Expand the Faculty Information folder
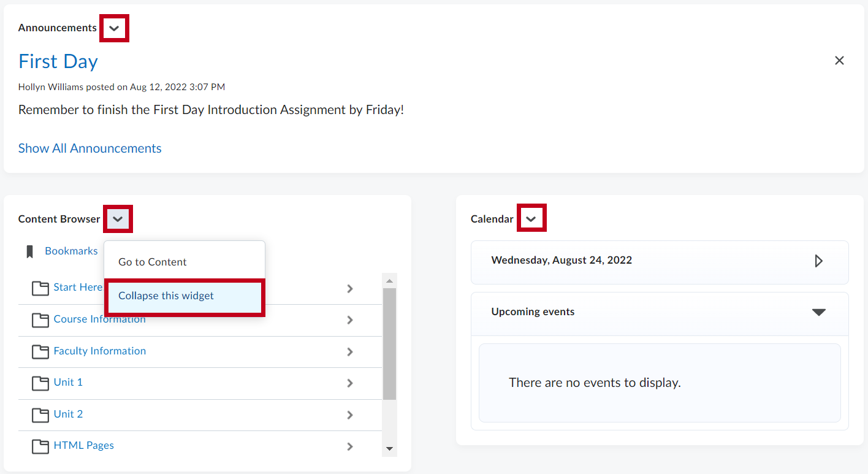The width and height of the screenshot is (868, 474). coord(350,352)
